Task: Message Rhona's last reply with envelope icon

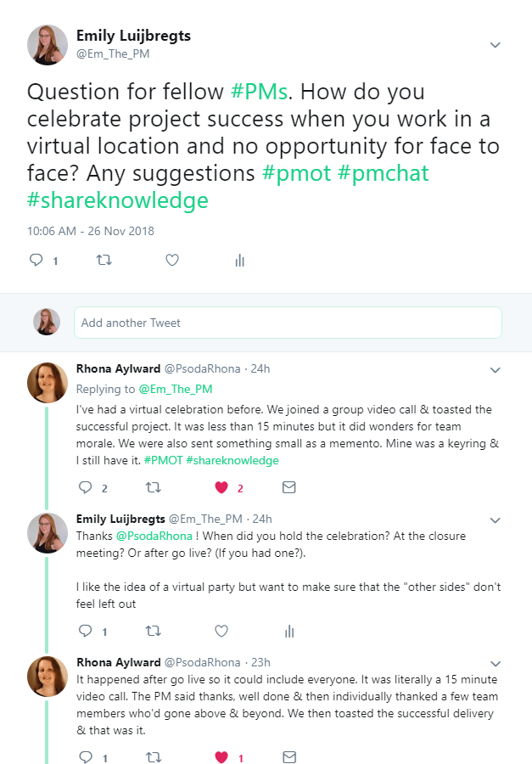Action: pyautogui.click(x=288, y=756)
